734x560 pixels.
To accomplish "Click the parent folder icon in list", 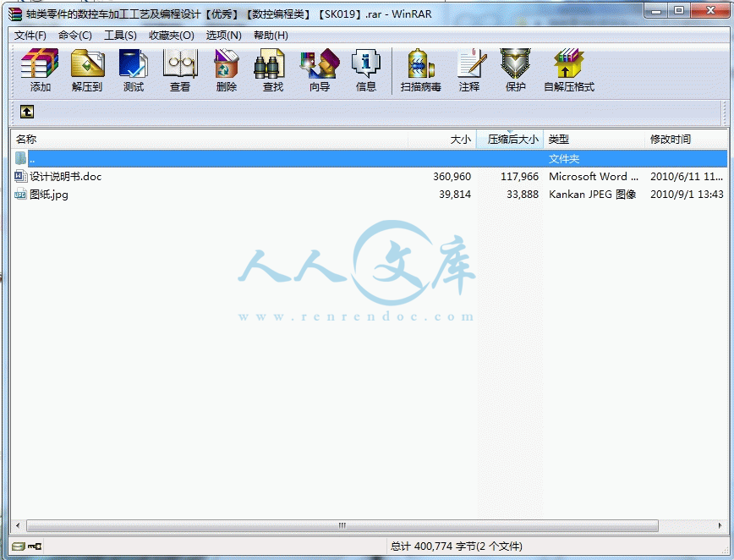I will tap(20, 158).
